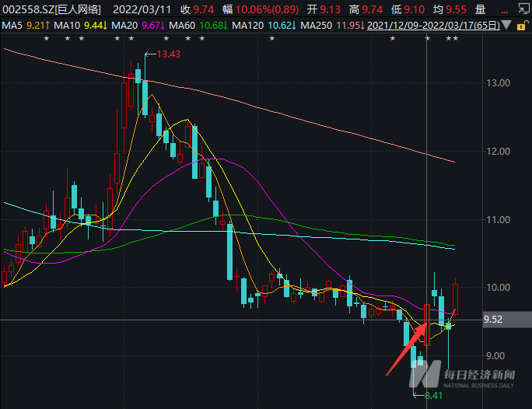Select the MA10 indicator label
The image size is (532, 409).
(66, 25)
